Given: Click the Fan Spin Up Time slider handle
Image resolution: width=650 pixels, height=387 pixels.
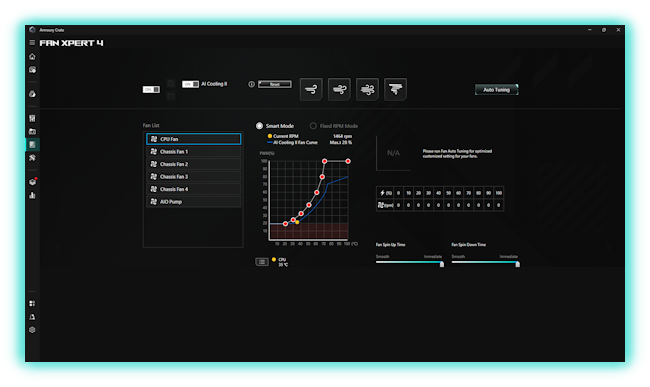Looking at the screenshot, I should [x=442, y=264].
